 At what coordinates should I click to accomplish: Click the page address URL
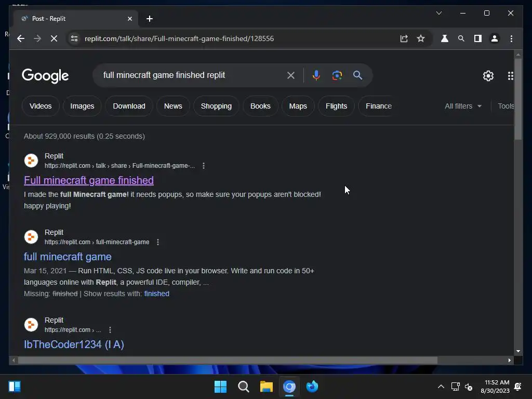[x=179, y=38]
